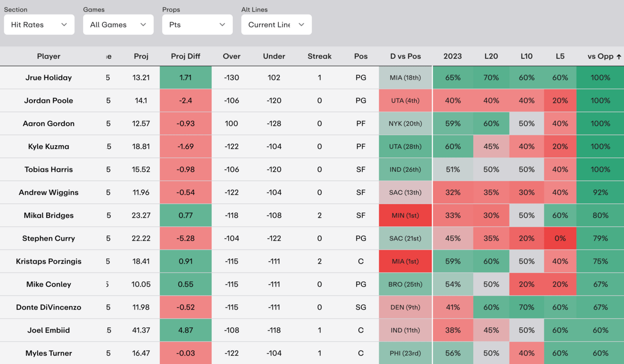624x364 pixels.
Task: Sort by the D vs Pos column header
Action: [405, 56]
